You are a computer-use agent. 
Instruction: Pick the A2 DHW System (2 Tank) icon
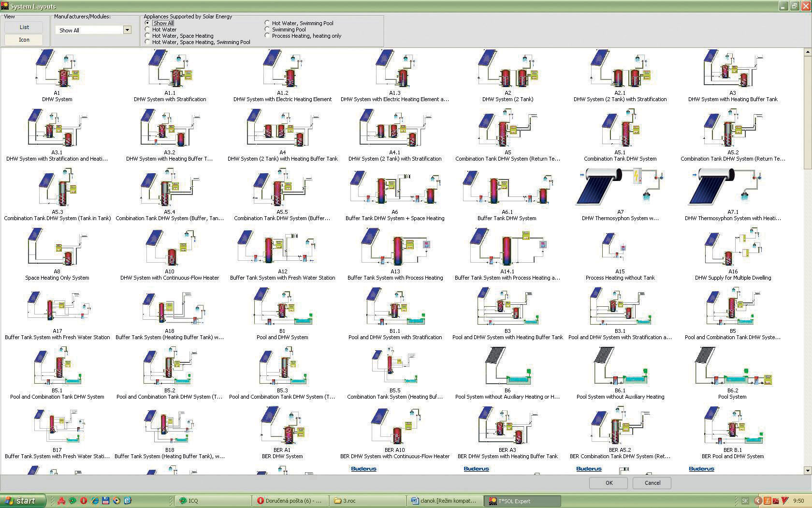[x=507, y=69]
